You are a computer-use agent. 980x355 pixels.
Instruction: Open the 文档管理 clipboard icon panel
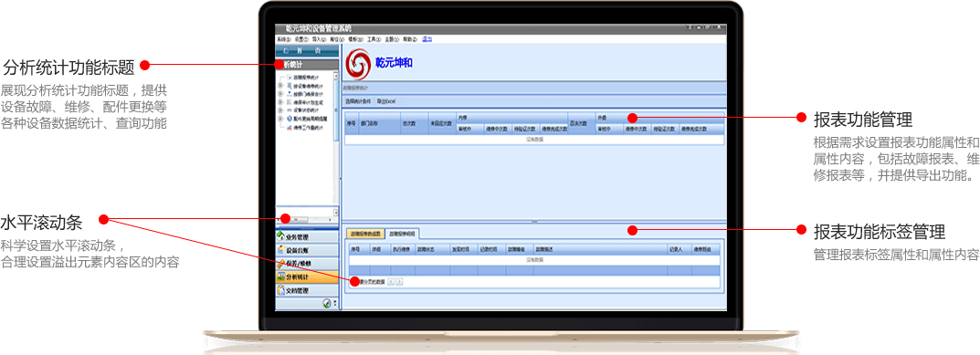(x=280, y=290)
